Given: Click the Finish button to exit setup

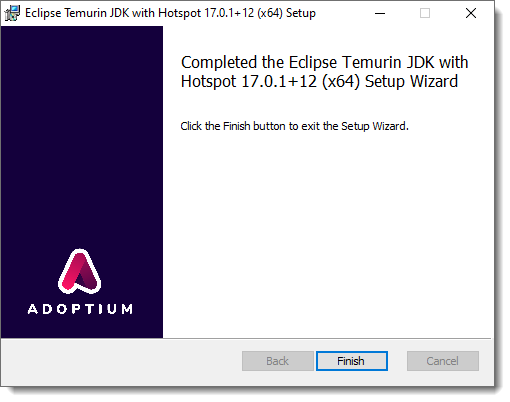Looking at the screenshot, I should coord(352,361).
